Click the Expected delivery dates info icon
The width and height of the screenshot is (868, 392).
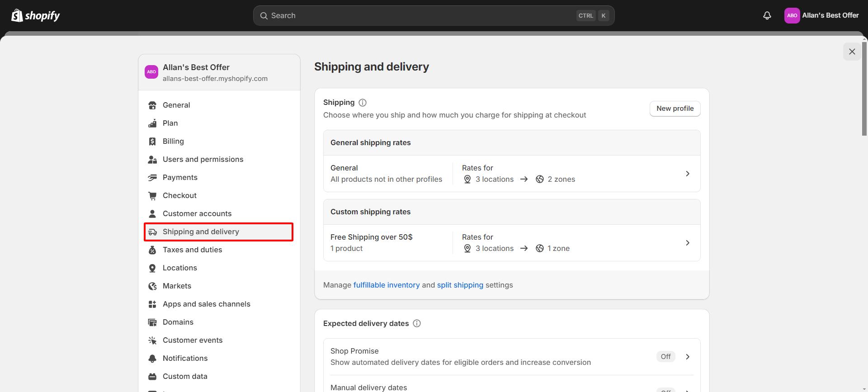(417, 323)
